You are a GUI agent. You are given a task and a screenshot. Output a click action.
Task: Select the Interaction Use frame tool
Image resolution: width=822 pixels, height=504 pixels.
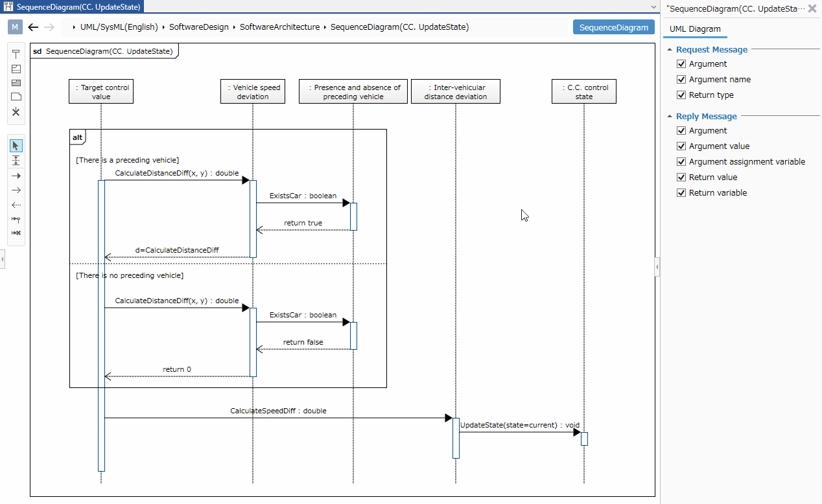(16, 83)
